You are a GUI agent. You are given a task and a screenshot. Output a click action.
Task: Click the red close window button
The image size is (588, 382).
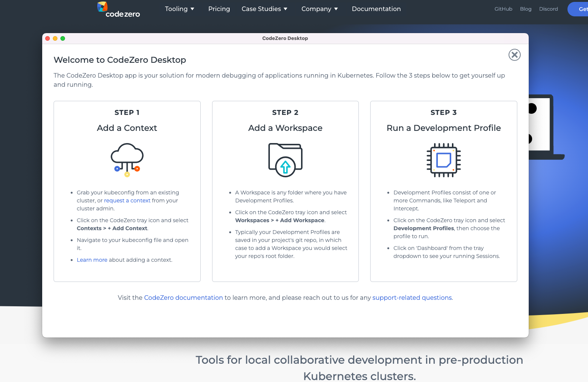coord(48,38)
